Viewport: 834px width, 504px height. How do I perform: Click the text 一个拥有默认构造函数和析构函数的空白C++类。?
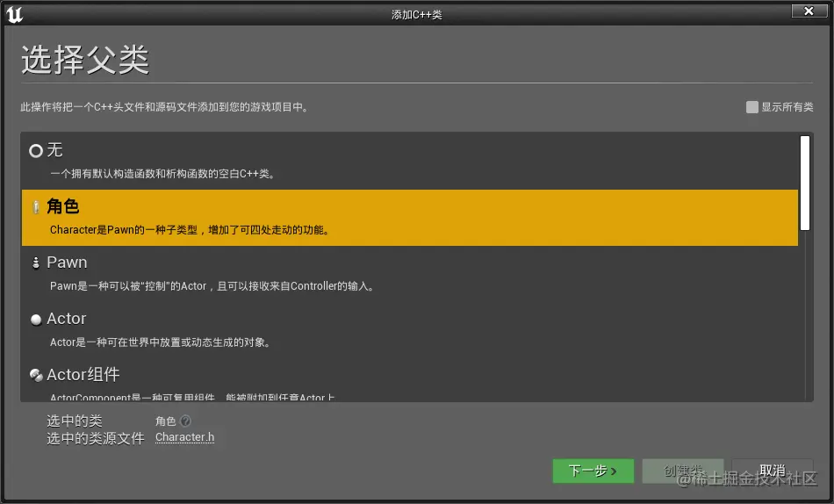coord(162,174)
